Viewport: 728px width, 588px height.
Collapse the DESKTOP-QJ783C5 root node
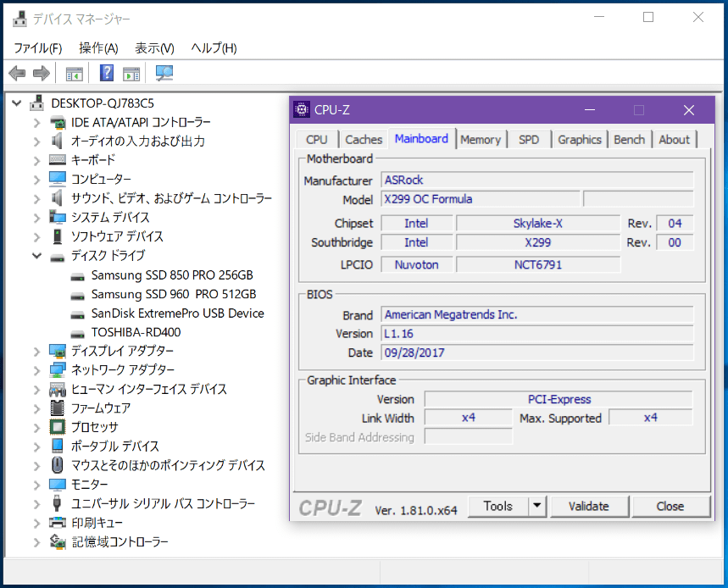point(17,103)
